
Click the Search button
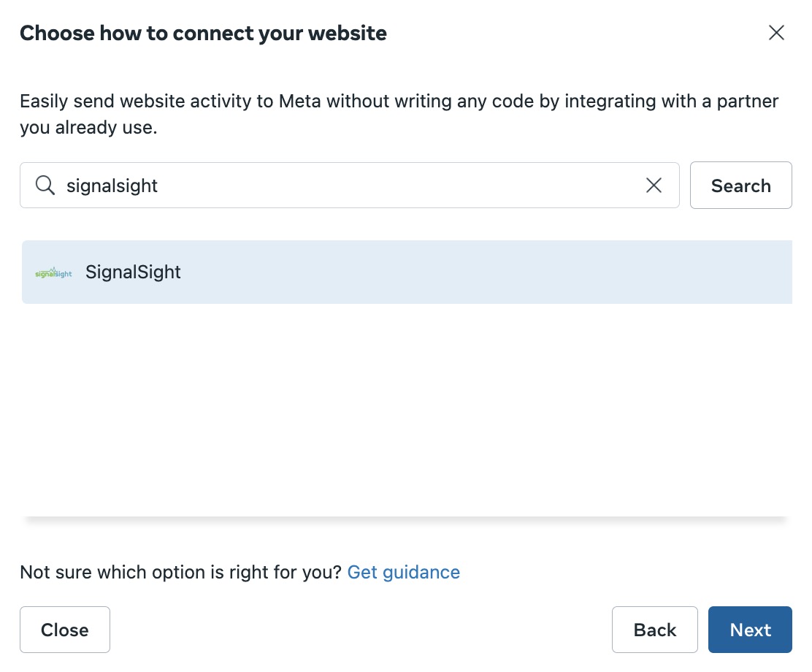[740, 185]
